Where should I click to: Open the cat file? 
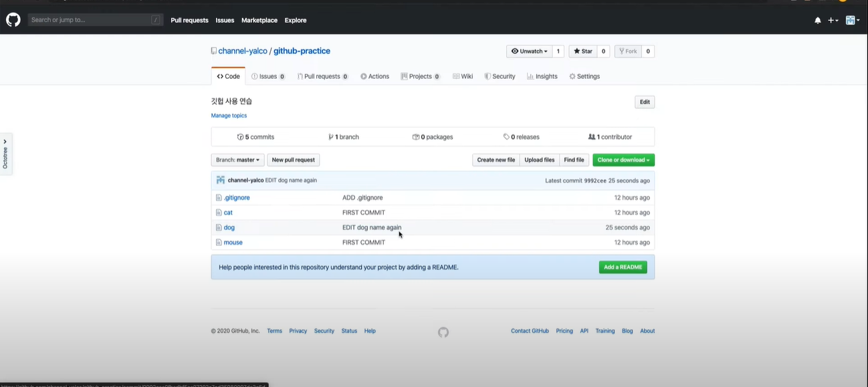pos(228,213)
